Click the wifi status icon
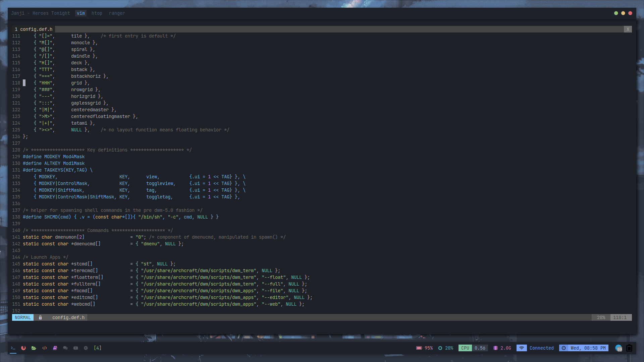The width and height of the screenshot is (644, 362). [522, 348]
